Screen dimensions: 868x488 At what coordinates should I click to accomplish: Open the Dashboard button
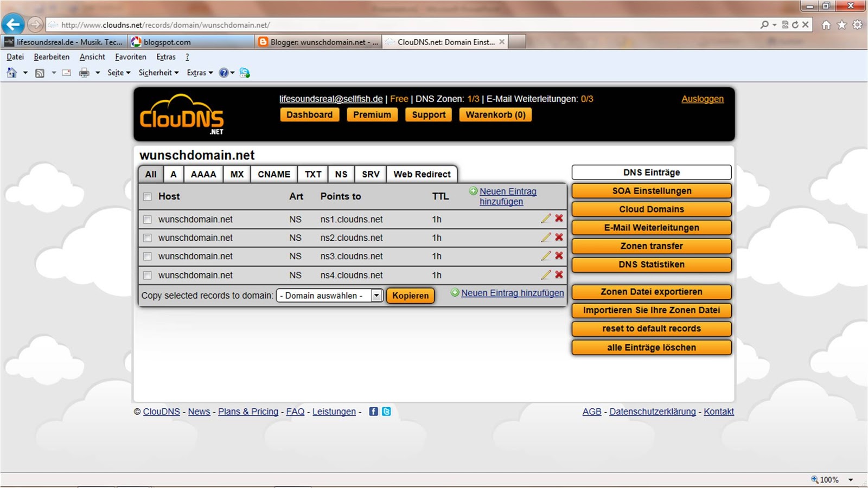coord(310,115)
